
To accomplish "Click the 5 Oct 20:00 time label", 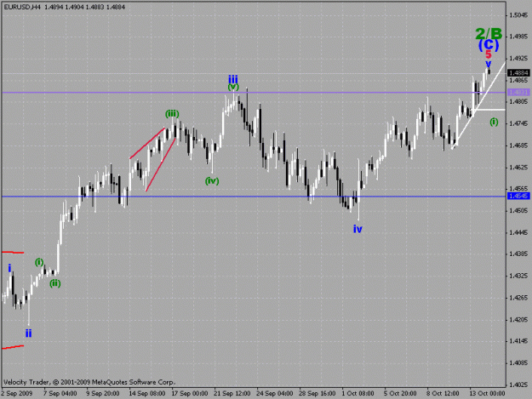I will pyautogui.click(x=400, y=393).
